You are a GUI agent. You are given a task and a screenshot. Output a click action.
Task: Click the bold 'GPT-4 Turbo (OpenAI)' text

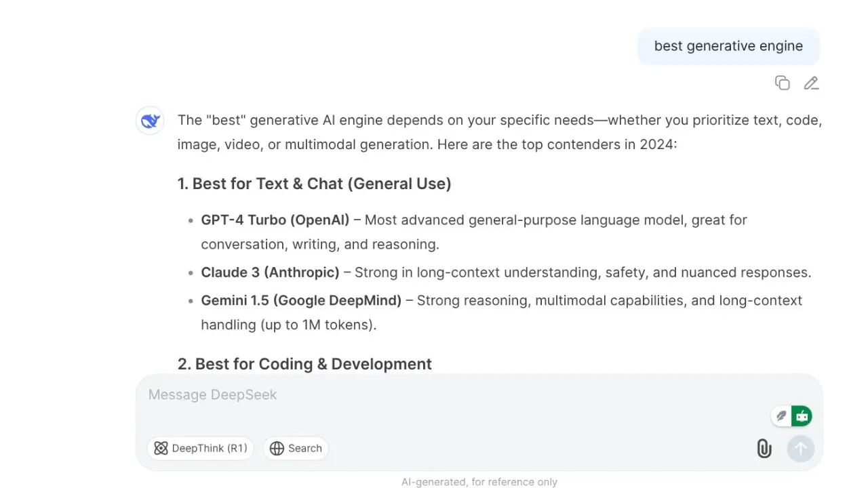point(275,220)
